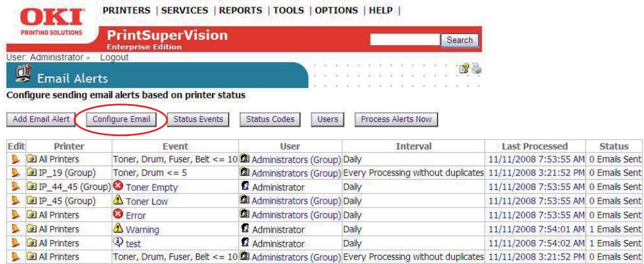Click the red error icon next to Toner Empty
The image size is (644, 264).
118,186
